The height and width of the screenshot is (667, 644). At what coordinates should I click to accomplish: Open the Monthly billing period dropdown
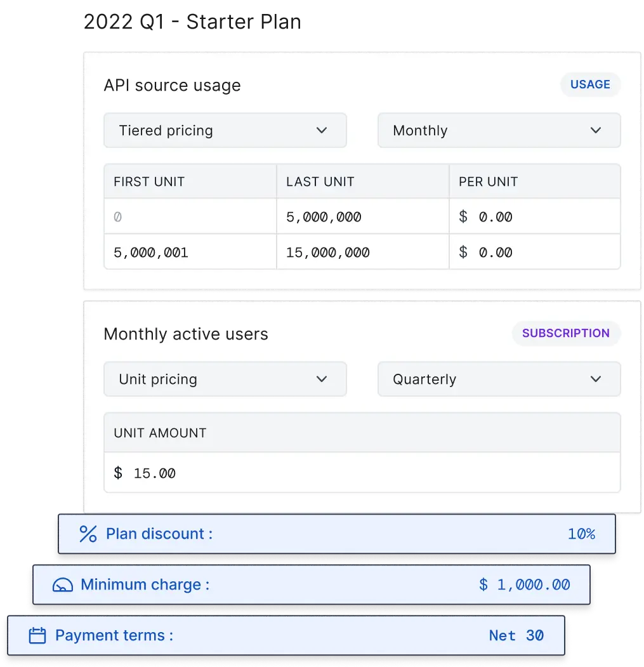click(499, 131)
